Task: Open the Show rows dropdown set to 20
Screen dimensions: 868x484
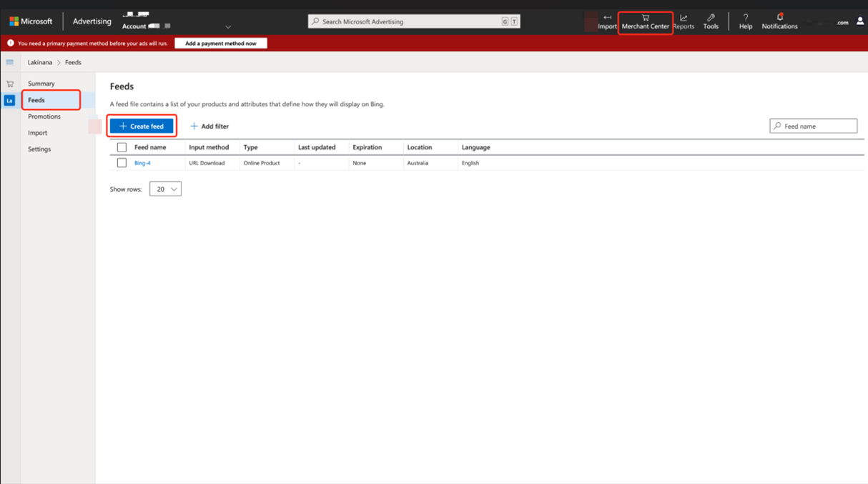Action: pos(165,189)
